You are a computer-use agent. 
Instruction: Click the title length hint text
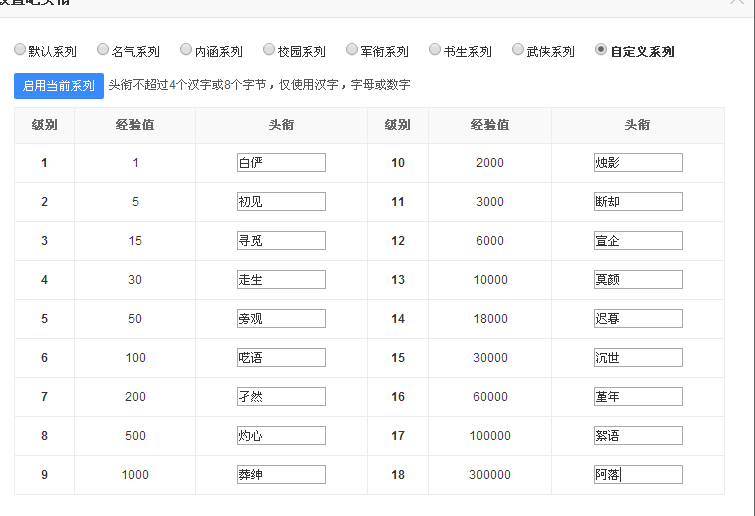point(259,85)
